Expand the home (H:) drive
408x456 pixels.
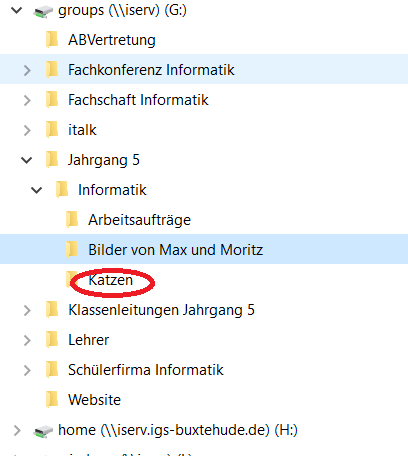[17, 430]
